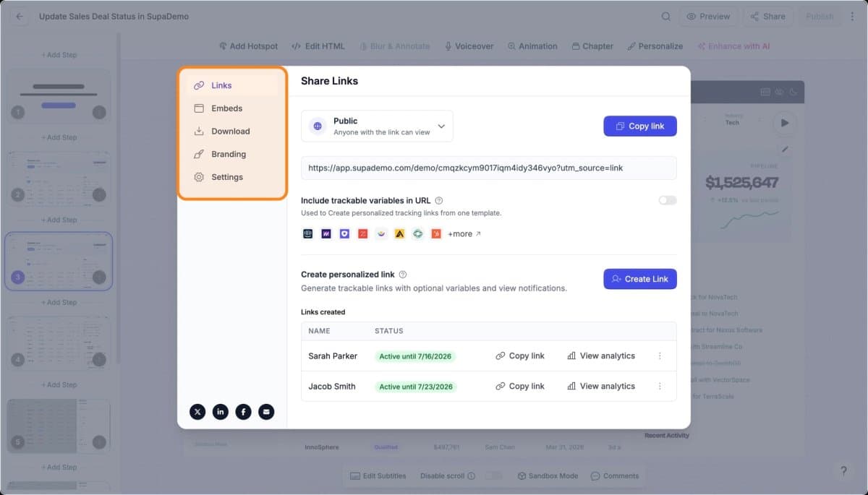The width and height of the screenshot is (868, 495).
Task: Click the blue Copy link button
Action: [640, 126]
